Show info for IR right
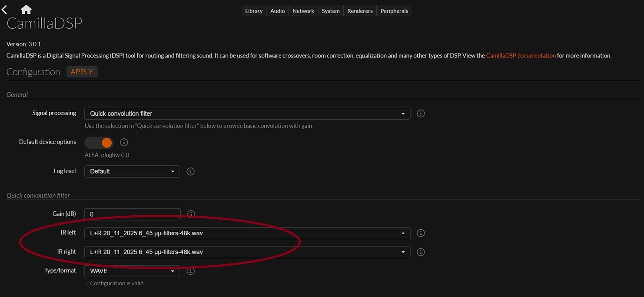 [420, 252]
